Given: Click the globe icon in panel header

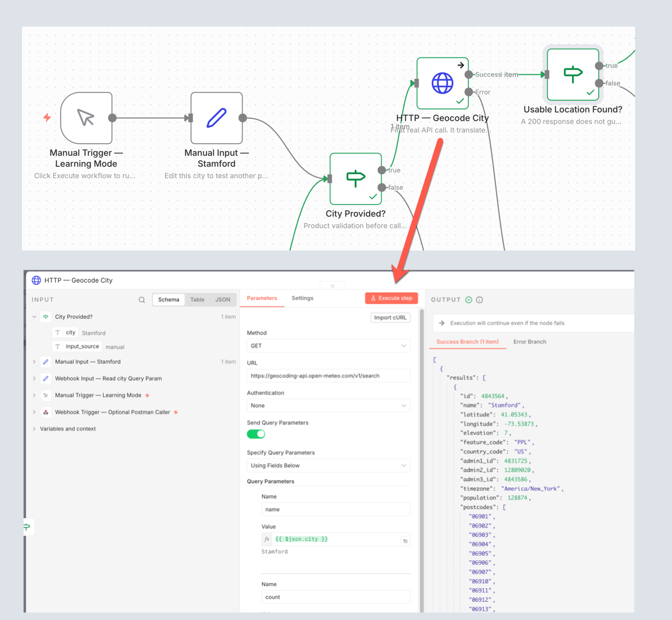Looking at the screenshot, I should 36,280.
